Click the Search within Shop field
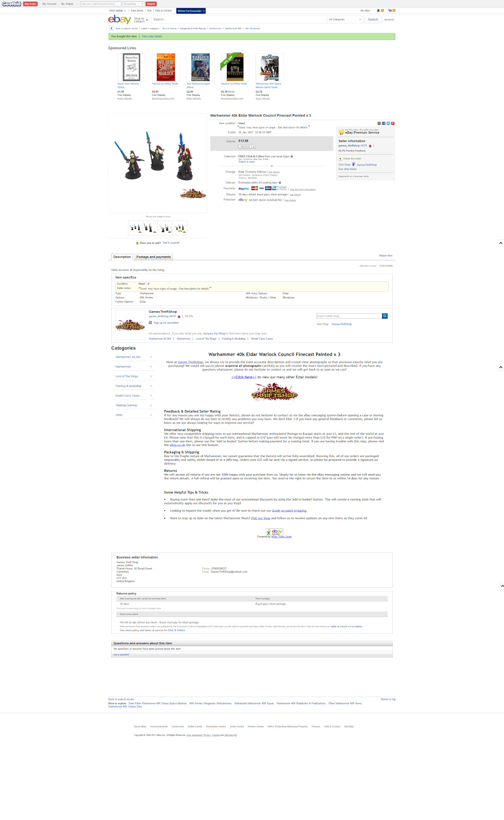The width and height of the screenshot is (504, 820). click(x=349, y=316)
